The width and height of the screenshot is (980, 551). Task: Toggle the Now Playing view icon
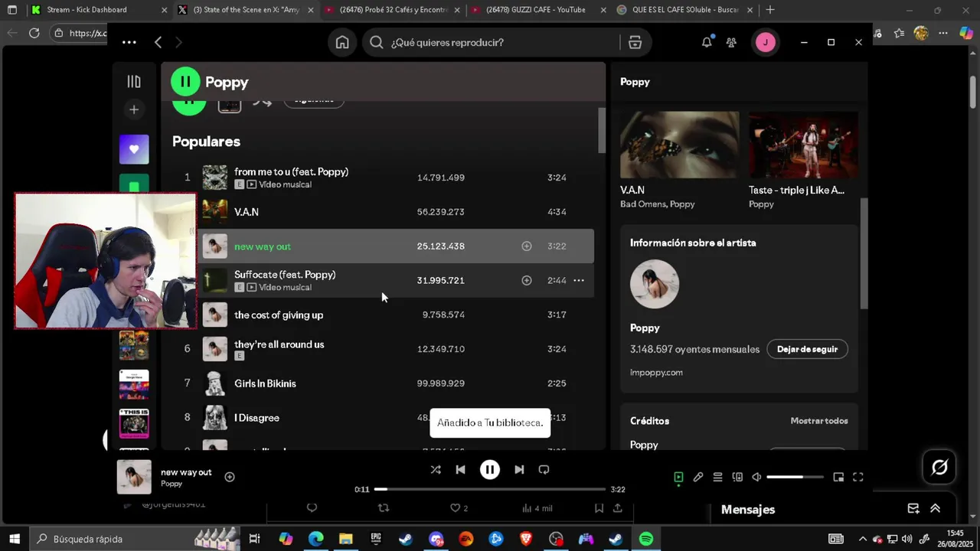678,478
